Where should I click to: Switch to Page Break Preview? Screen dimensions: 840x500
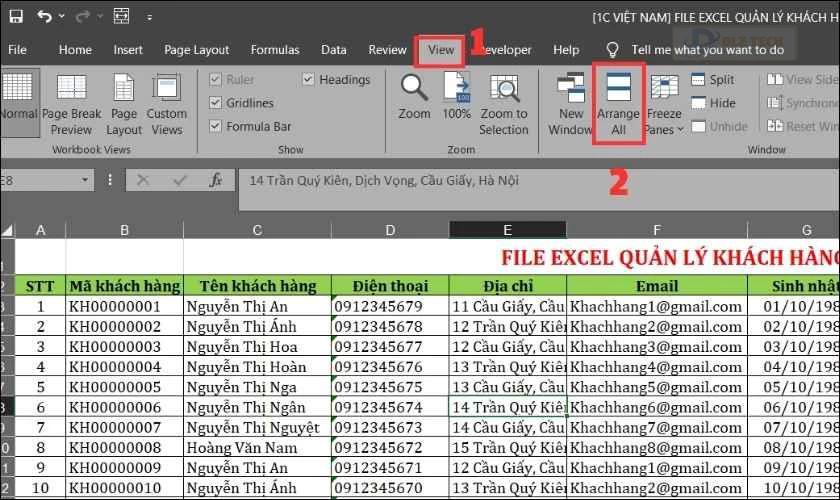click(71, 105)
